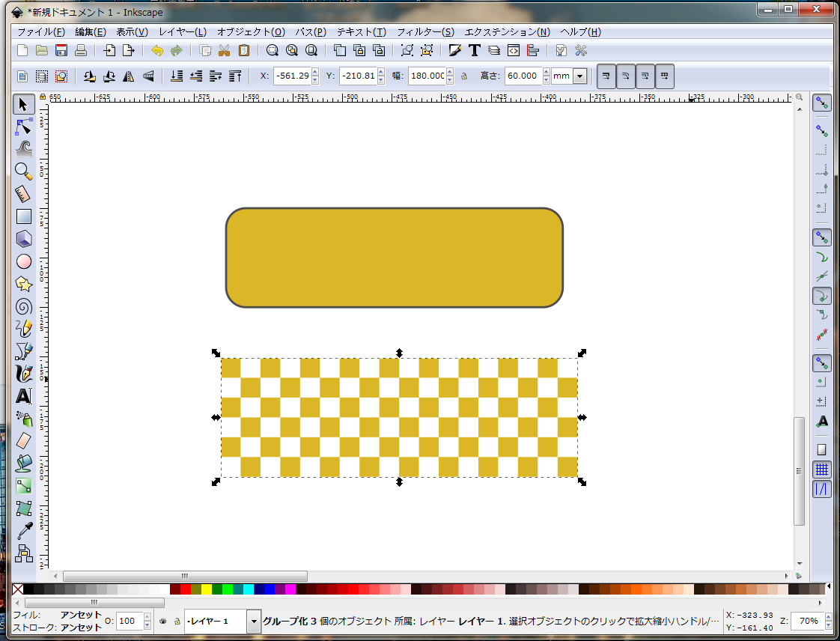
Task: Expand the レイヤー 1 layer dropdown
Action: 253,621
